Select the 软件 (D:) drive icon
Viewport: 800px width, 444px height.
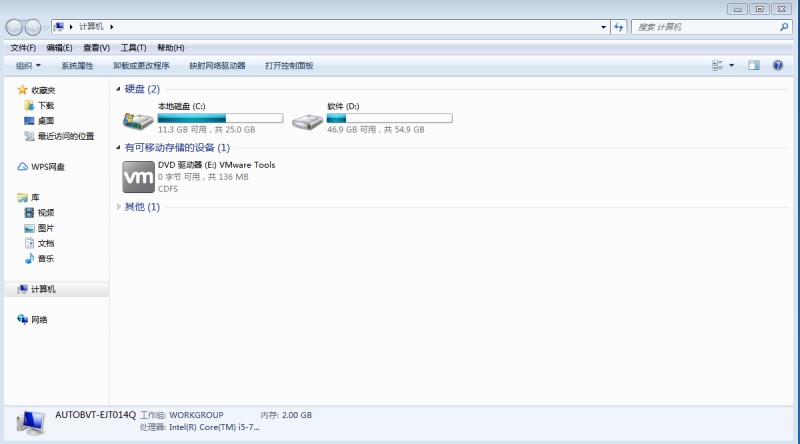307,121
